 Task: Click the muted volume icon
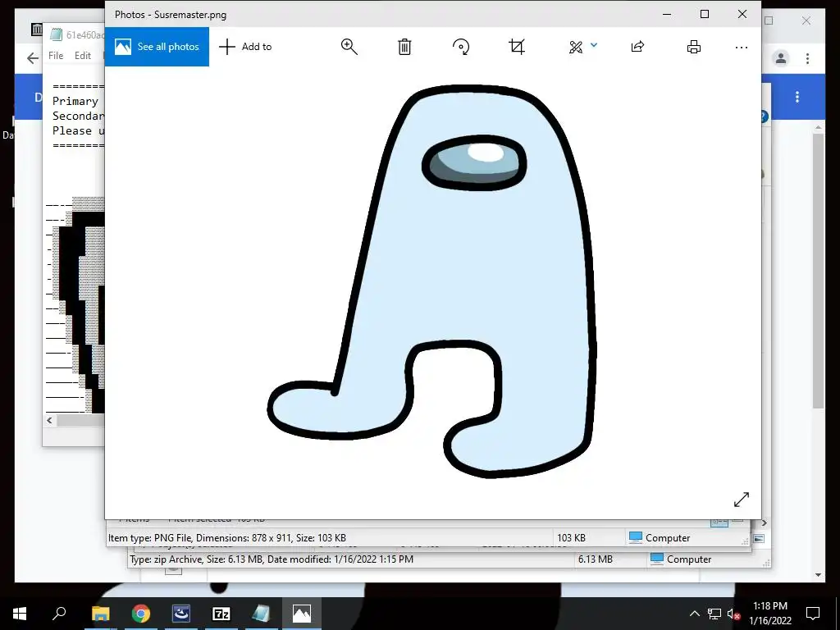[x=733, y=614]
